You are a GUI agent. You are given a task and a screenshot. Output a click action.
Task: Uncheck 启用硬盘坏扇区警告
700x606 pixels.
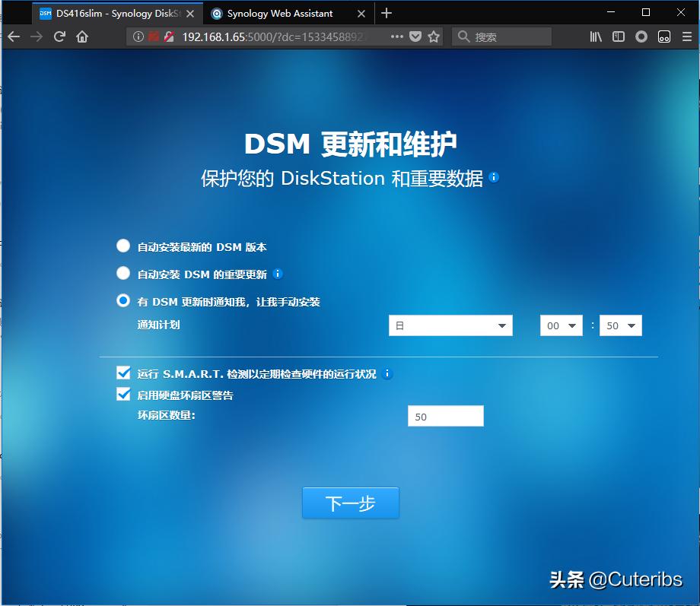click(x=123, y=394)
